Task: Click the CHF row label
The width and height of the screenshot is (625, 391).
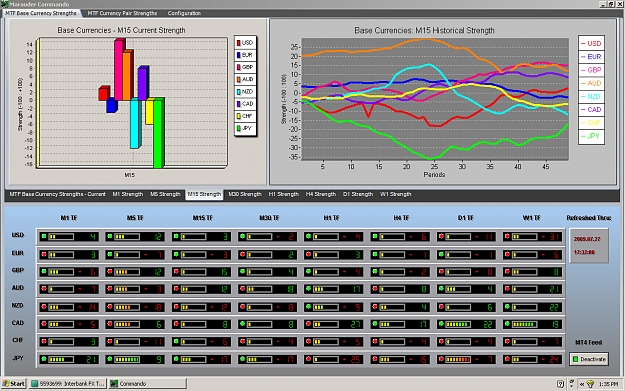Action: click(18, 340)
